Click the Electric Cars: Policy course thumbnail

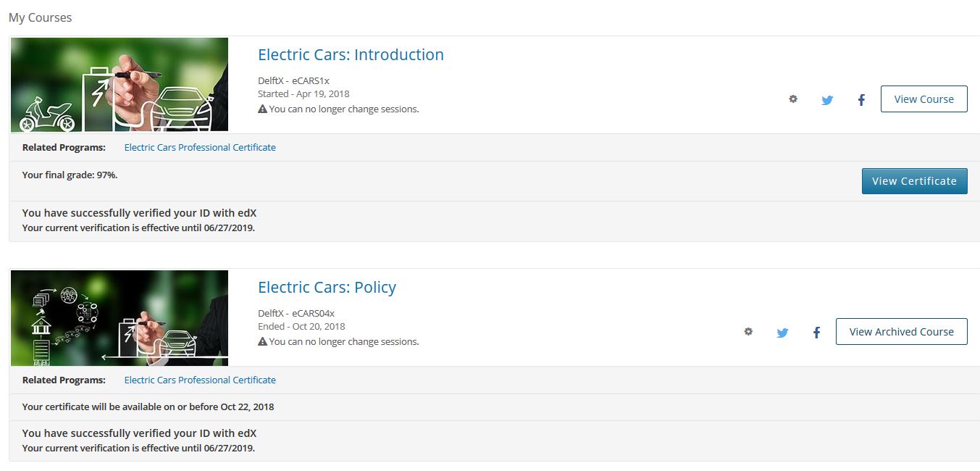click(120, 317)
